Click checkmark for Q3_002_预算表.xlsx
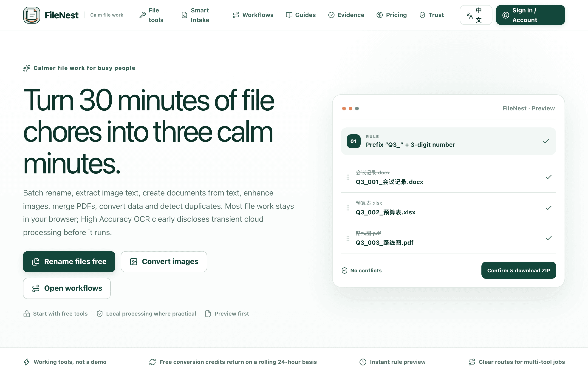 (x=548, y=208)
